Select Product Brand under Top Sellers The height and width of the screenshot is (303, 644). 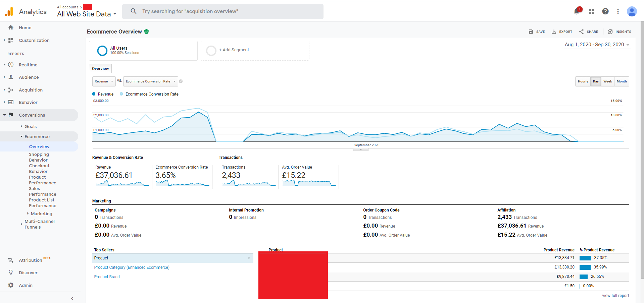click(107, 277)
